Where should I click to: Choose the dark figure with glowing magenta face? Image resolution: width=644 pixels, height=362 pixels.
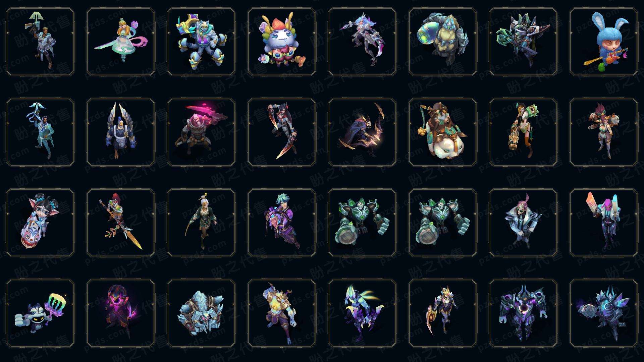120,313
